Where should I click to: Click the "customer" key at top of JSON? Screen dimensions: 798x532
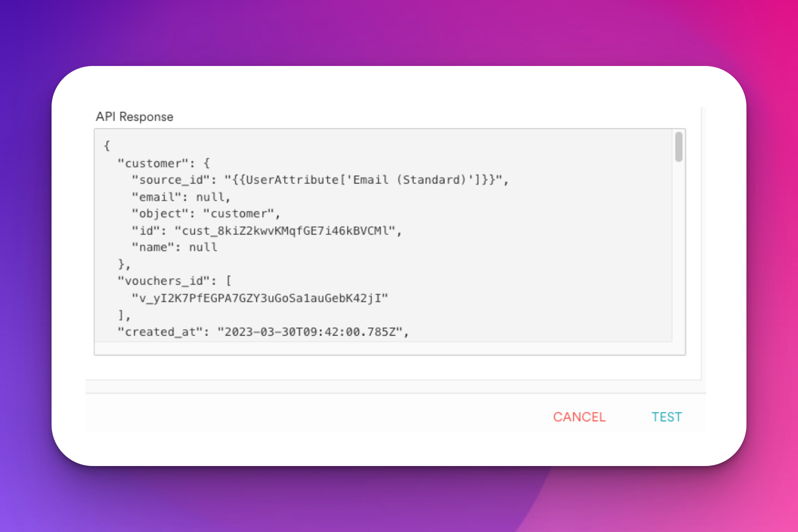[152, 163]
